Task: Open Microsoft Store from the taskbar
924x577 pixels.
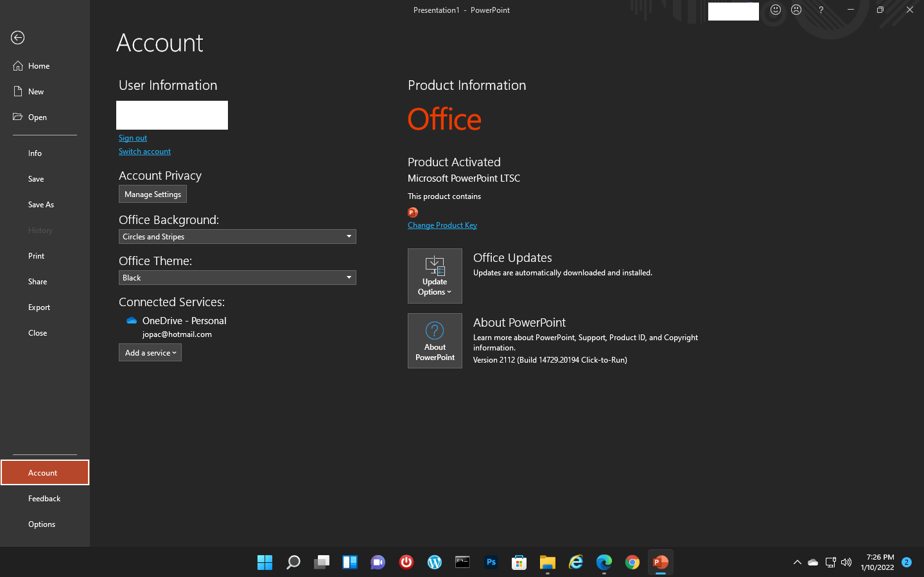Action: [x=519, y=562]
